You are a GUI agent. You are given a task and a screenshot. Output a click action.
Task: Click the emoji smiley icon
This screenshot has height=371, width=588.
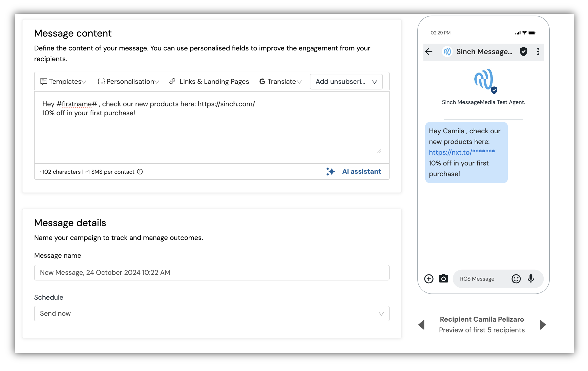(x=516, y=279)
